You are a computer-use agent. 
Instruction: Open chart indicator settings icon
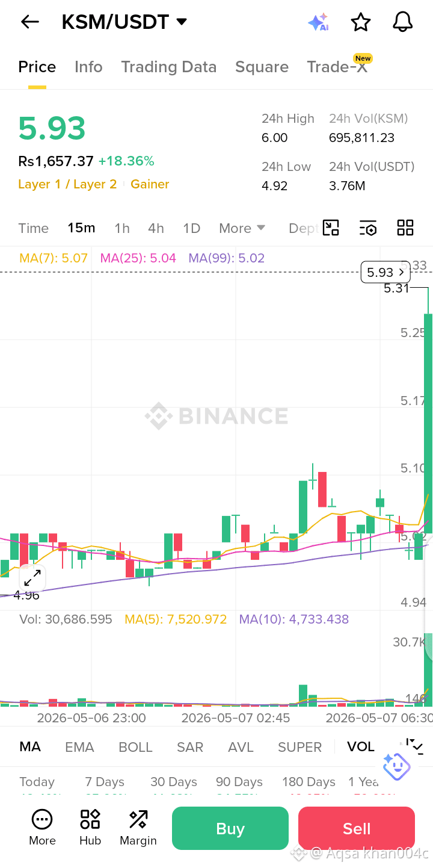368,228
